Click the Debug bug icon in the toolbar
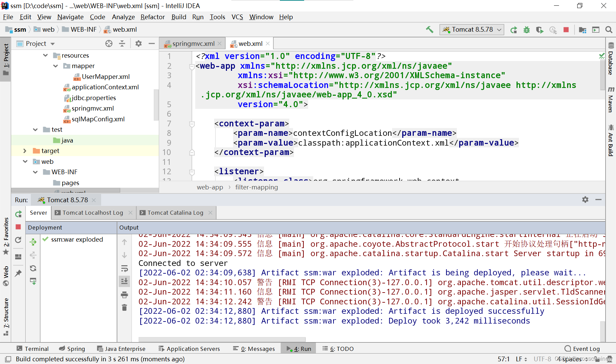This screenshot has height=364, width=616. click(527, 30)
